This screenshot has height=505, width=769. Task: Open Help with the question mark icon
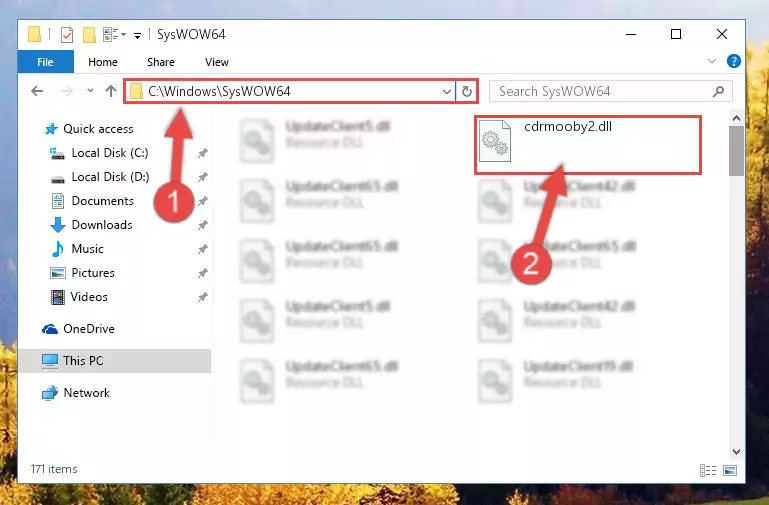point(734,61)
